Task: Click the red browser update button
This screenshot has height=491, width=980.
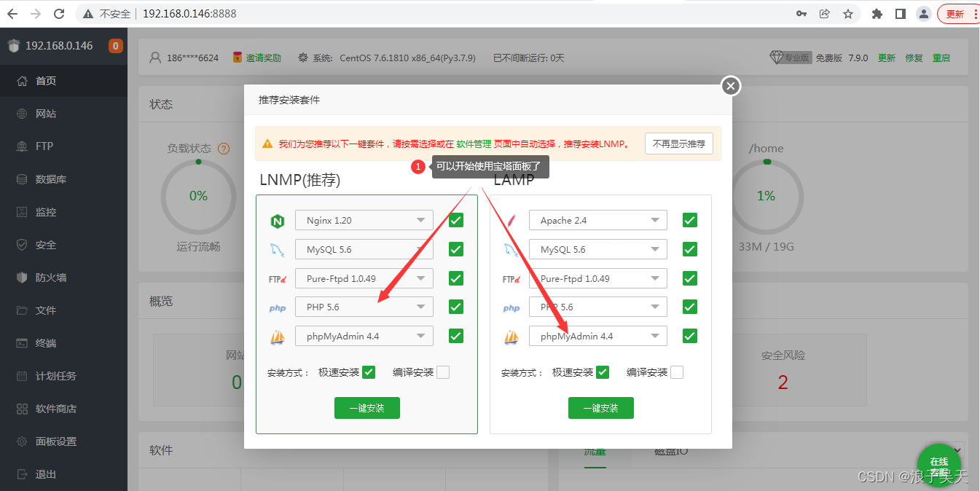Action: pyautogui.click(x=957, y=14)
